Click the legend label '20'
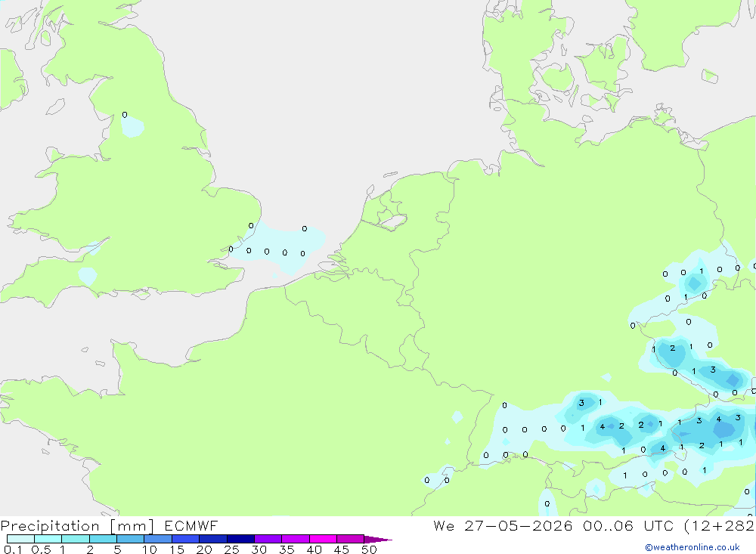Viewport: 756px width, 554px height. click(204, 549)
